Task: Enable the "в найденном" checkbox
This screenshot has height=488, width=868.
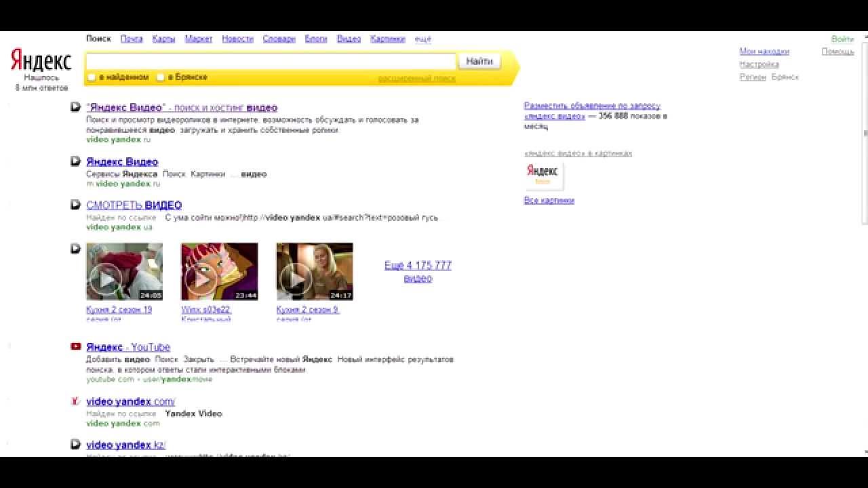Action: (x=92, y=77)
